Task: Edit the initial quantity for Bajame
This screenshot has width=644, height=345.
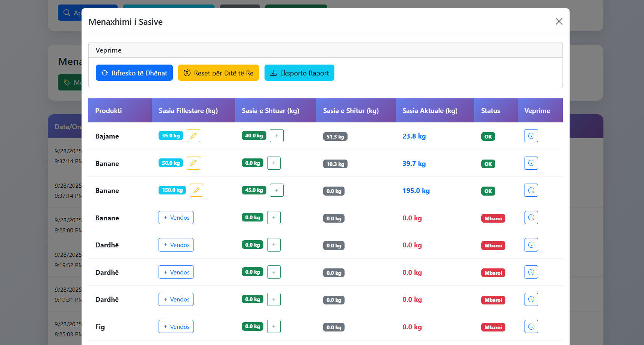Action: click(x=193, y=136)
